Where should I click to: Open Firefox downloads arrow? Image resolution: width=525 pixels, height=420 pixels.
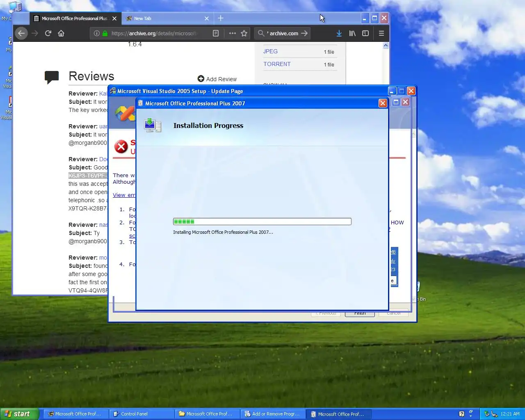coord(339,33)
